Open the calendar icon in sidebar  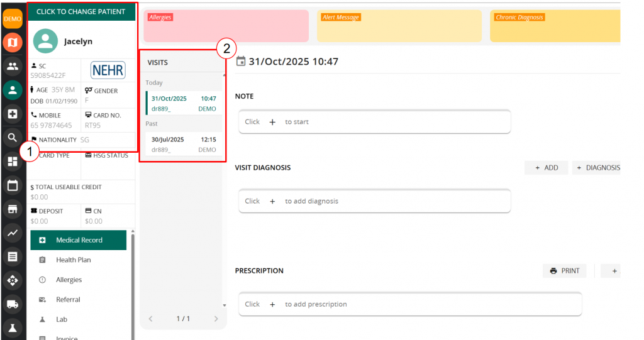tap(13, 185)
